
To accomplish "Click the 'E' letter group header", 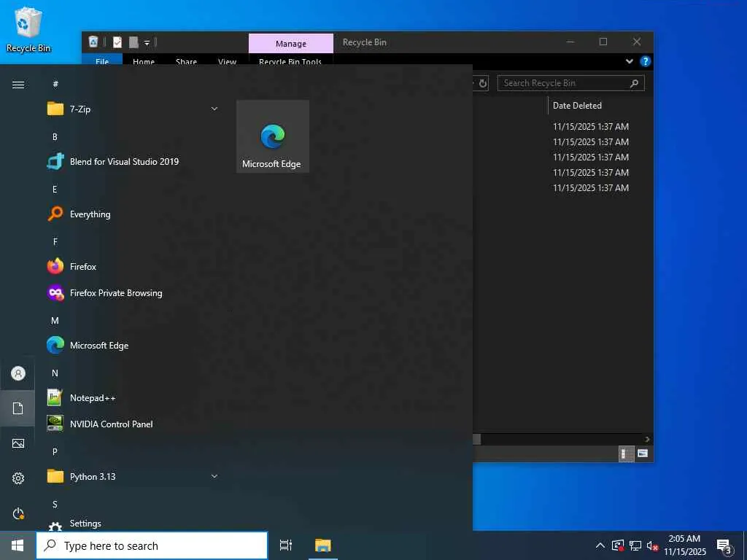I will point(55,190).
